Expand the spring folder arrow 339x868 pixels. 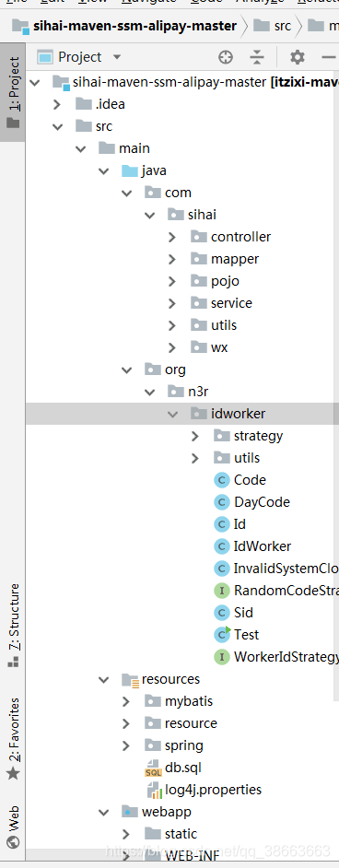tap(126, 745)
